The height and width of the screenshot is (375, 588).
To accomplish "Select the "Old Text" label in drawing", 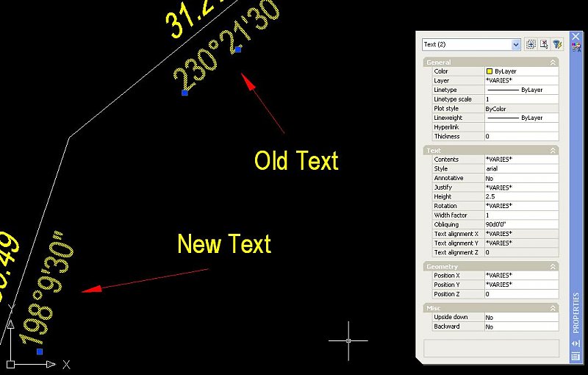I will 296,160.
